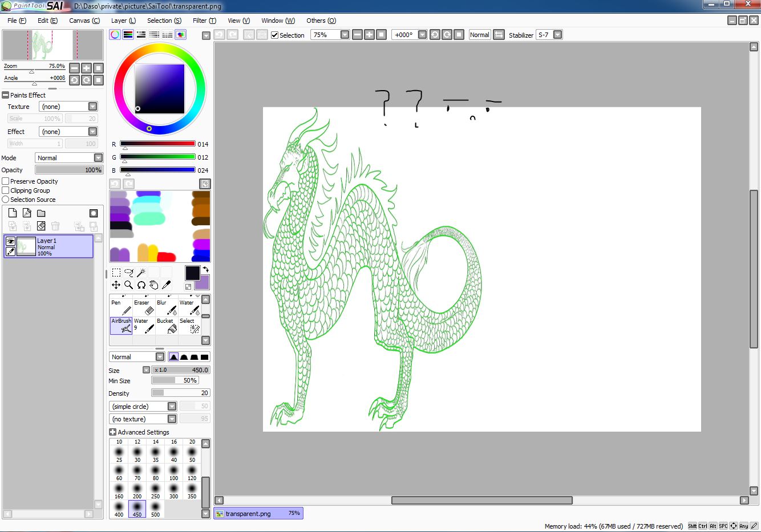Choose the Lasso selection tool
The height and width of the screenshot is (532, 761).
click(128, 273)
